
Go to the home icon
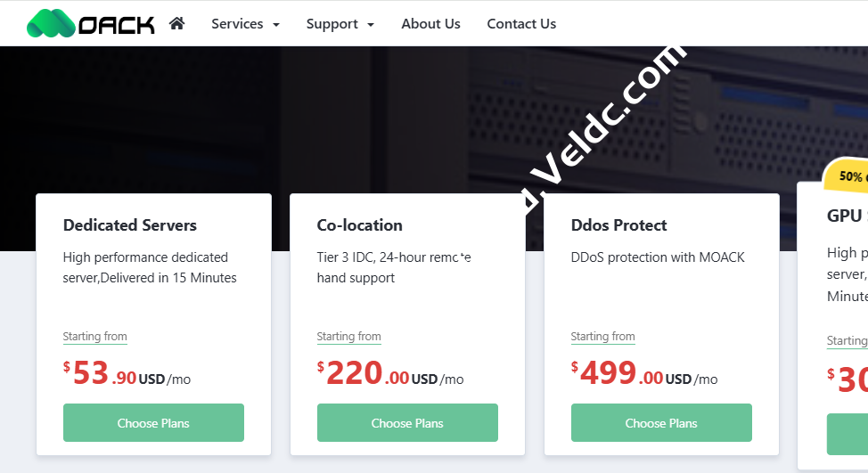click(176, 24)
